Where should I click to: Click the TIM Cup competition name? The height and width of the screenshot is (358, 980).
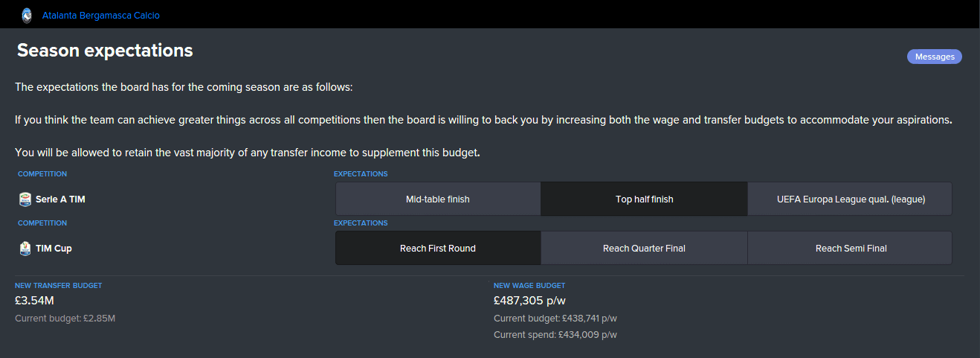tap(54, 249)
